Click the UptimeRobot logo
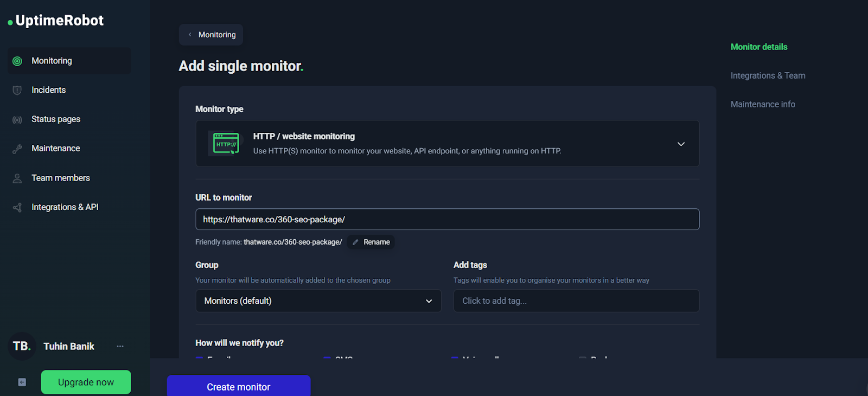The image size is (868, 396). [x=56, y=21]
